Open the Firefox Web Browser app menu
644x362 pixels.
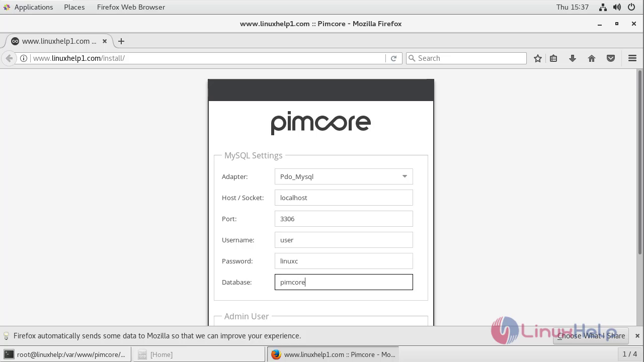[x=131, y=7]
